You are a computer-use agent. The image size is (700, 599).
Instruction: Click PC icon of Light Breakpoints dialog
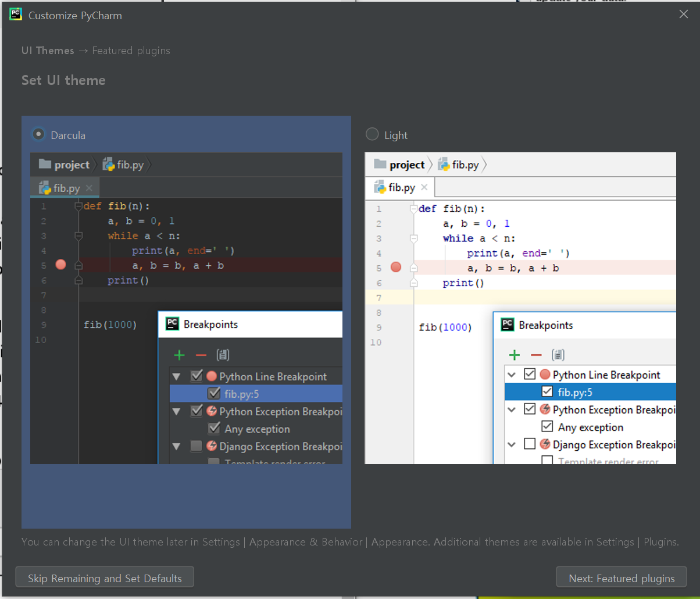[507, 325]
